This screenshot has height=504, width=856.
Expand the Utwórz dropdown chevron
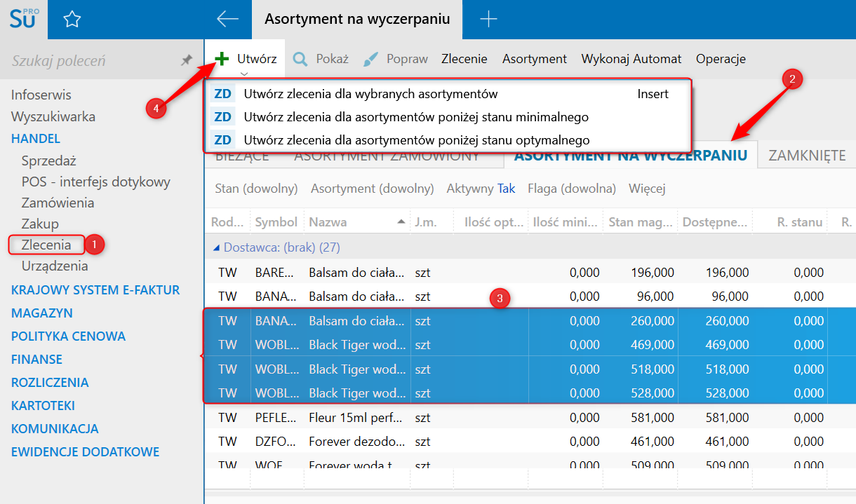(243, 73)
